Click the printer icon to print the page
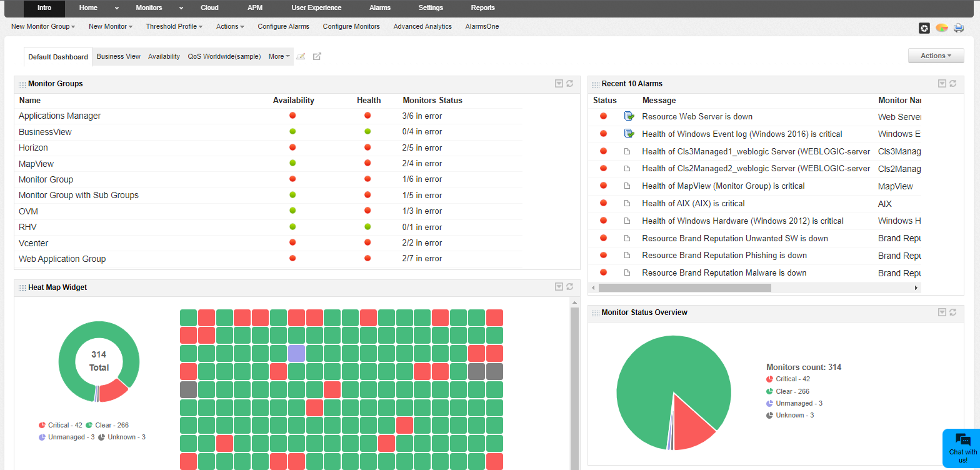Image resolution: width=980 pixels, height=470 pixels. [x=958, y=27]
